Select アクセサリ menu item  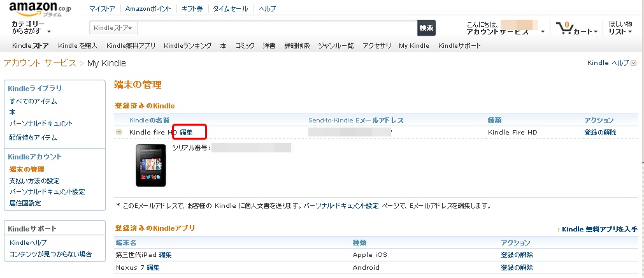coord(376,46)
